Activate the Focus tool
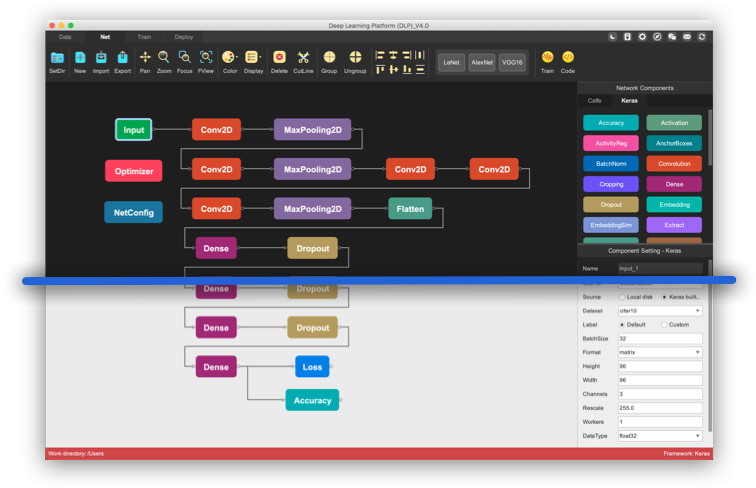This screenshot has width=756, height=488. point(184,57)
